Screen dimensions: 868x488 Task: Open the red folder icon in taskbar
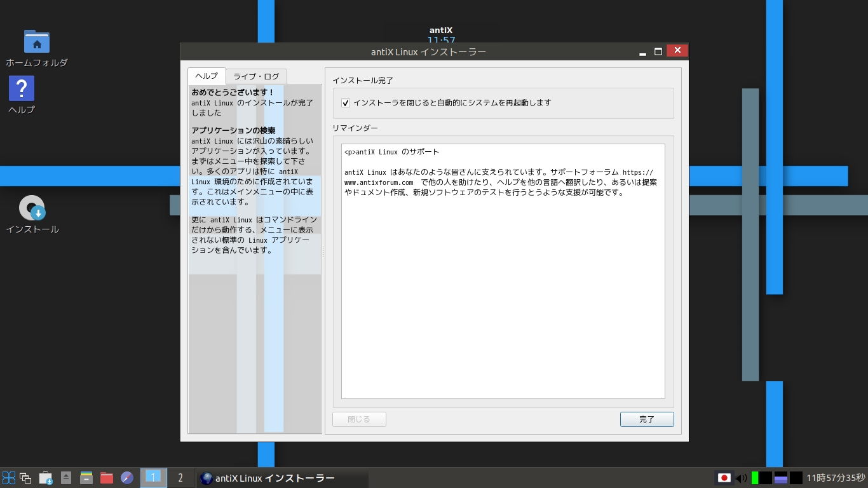point(107,478)
